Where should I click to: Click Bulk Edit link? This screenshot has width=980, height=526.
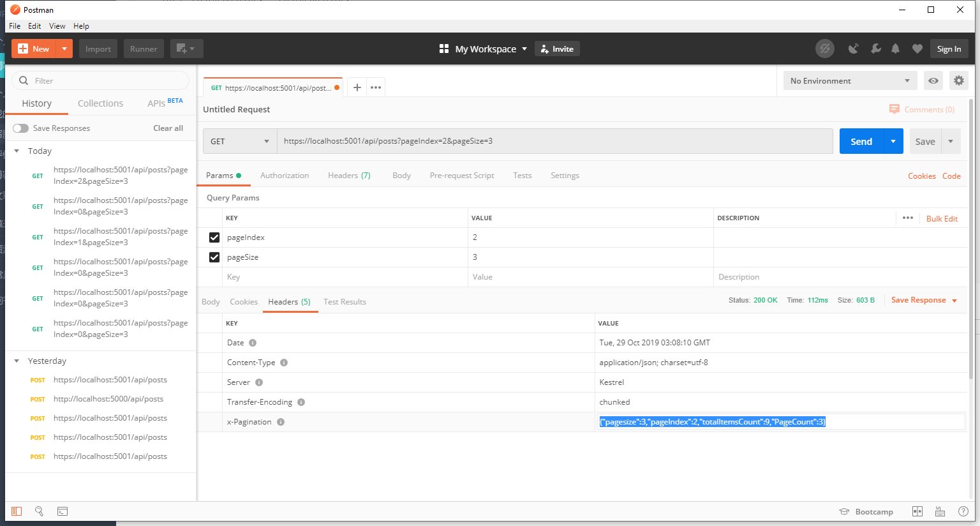click(x=942, y=219)
